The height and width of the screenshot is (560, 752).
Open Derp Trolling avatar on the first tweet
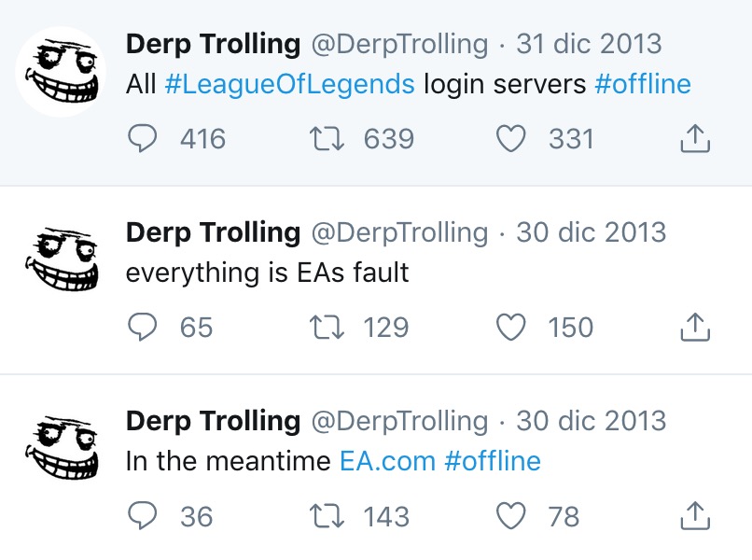point(63,72)
